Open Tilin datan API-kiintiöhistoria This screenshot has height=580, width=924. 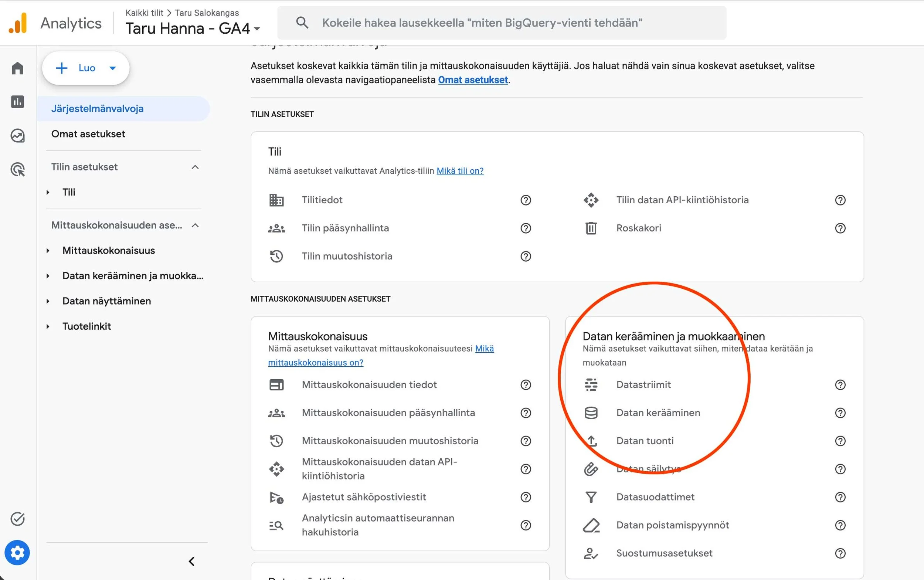[x=682, y=200]
